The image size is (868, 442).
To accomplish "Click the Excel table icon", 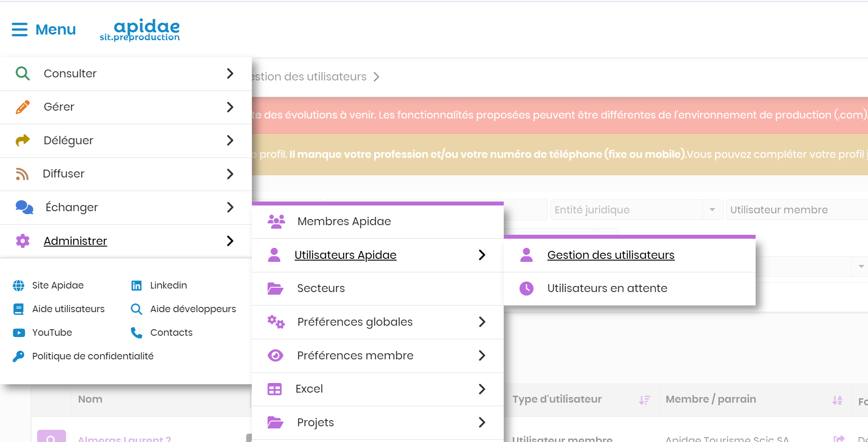I will (x=275, y=389).
